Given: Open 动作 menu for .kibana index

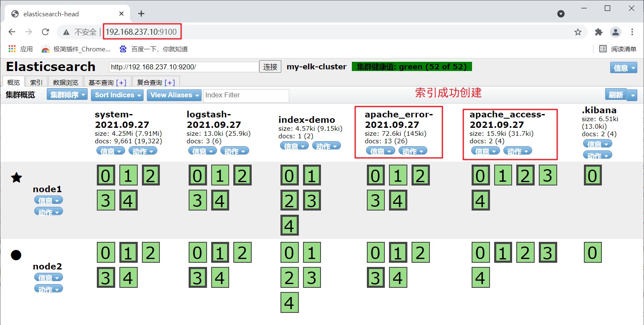Looking at the screenshot, I should (x=598, y=155).
